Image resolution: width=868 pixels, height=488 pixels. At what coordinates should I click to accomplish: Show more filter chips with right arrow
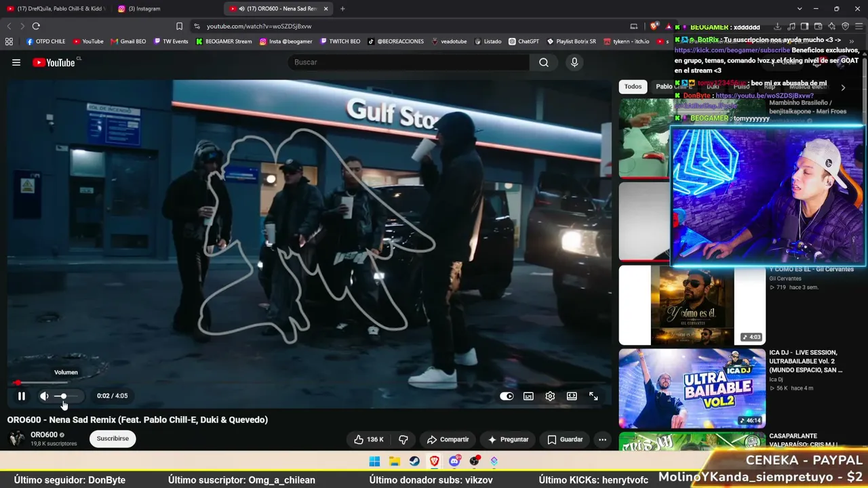point(843,87)
